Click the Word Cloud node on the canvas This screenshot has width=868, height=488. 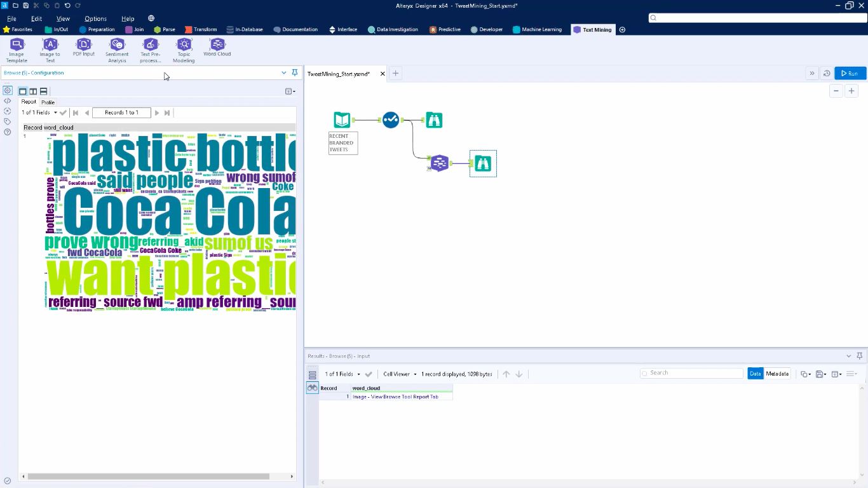440,163
